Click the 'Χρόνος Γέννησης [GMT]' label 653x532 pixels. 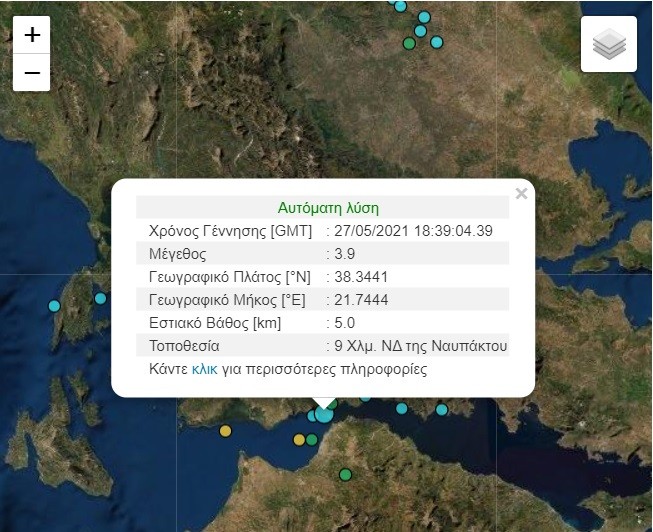[x=230, y=231]
